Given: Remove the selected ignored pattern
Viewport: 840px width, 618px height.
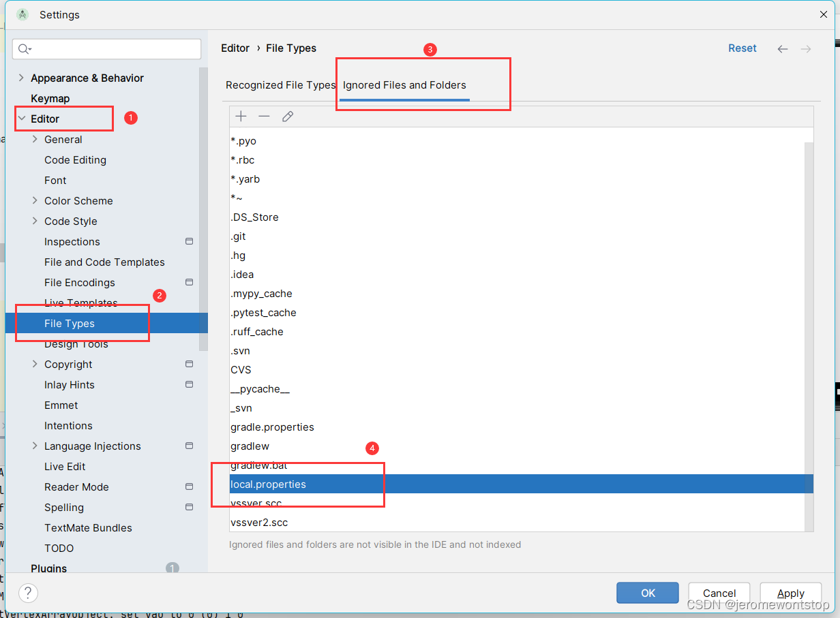Looking at the screenshot, I should (264, 116).
